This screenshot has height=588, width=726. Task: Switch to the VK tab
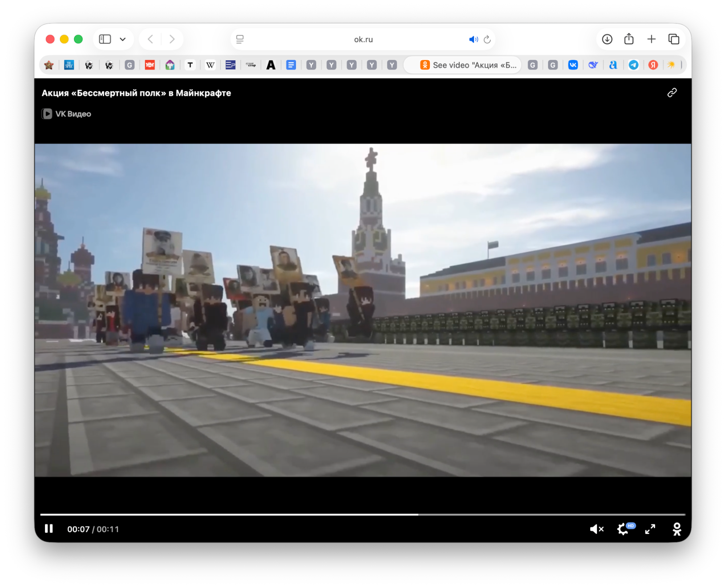click(x=573, y=65)
